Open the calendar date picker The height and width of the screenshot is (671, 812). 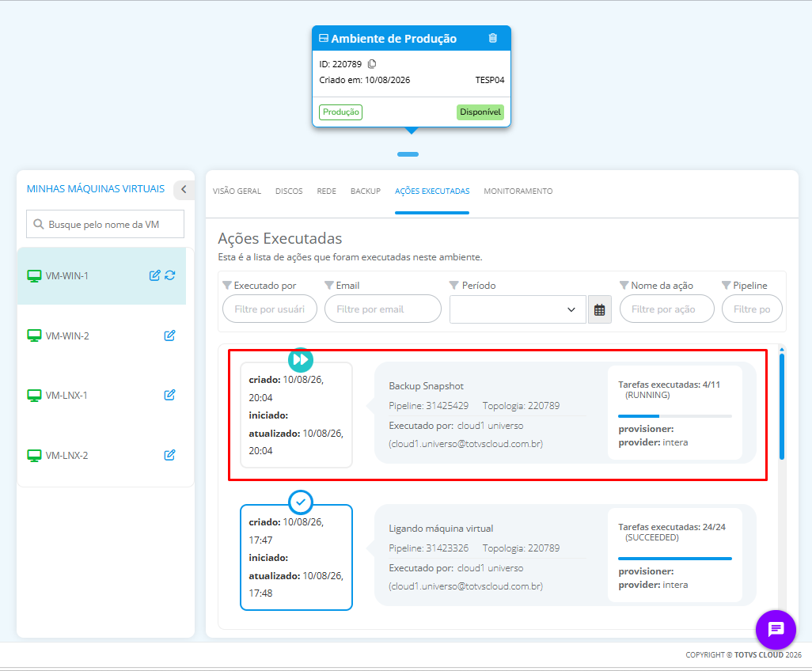[600, 309]
